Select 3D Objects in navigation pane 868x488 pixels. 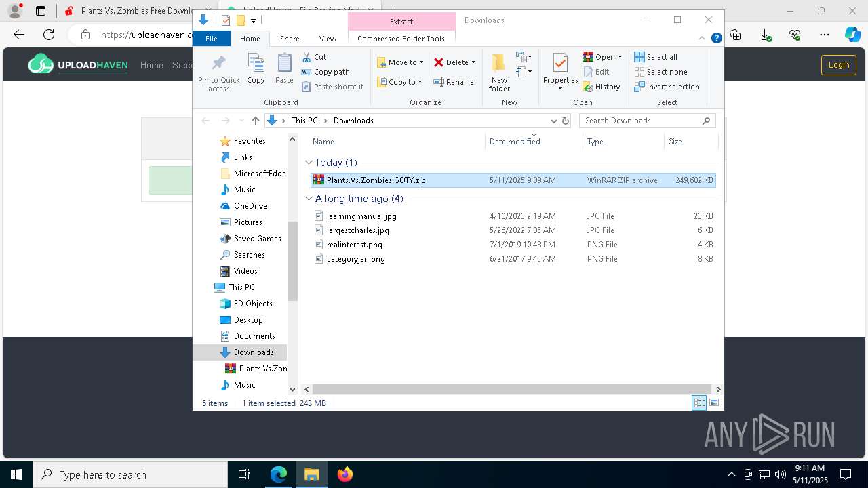(x=253, y=304)
